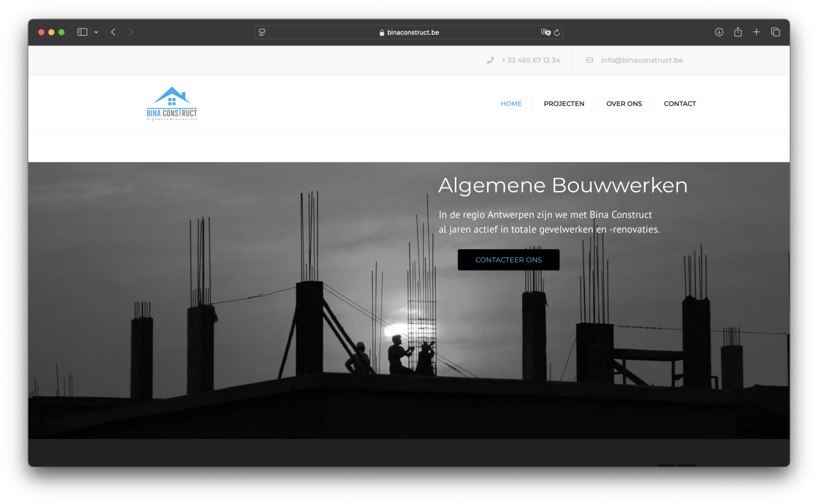Open the OVER ONS navigation item
This screenshot has width=818, height=504.
coord(624,103)
